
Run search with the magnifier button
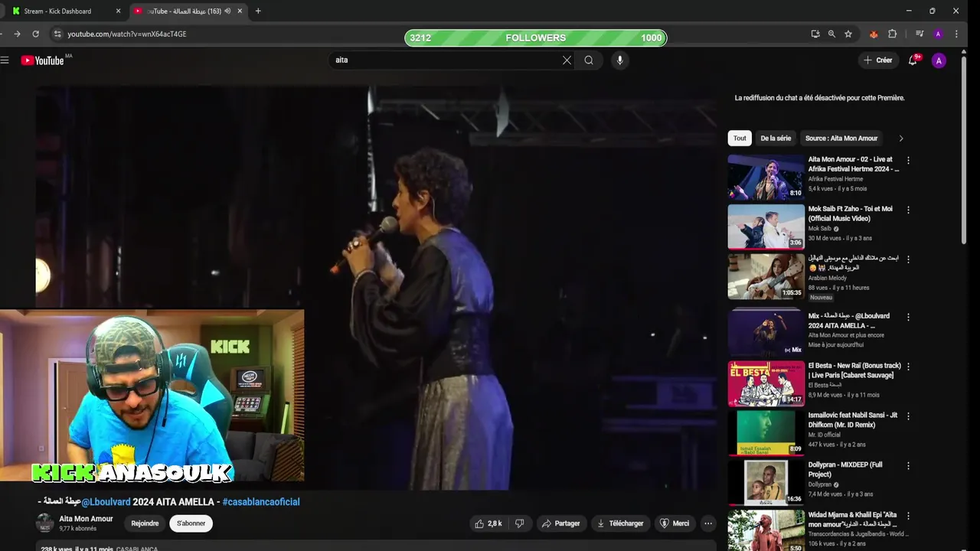tap(589, 60)
